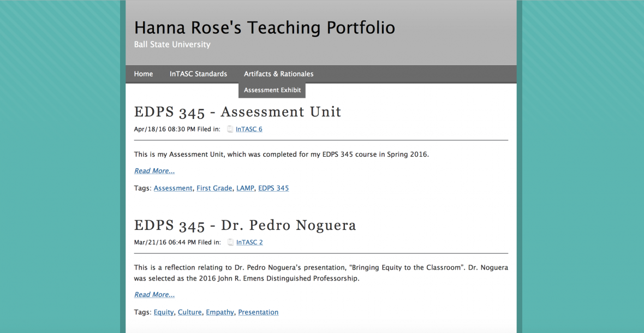Screen dimensions: 644x333
Task: Expand the Artifacts & Rationales menu
Action: (x=278, y=74)
